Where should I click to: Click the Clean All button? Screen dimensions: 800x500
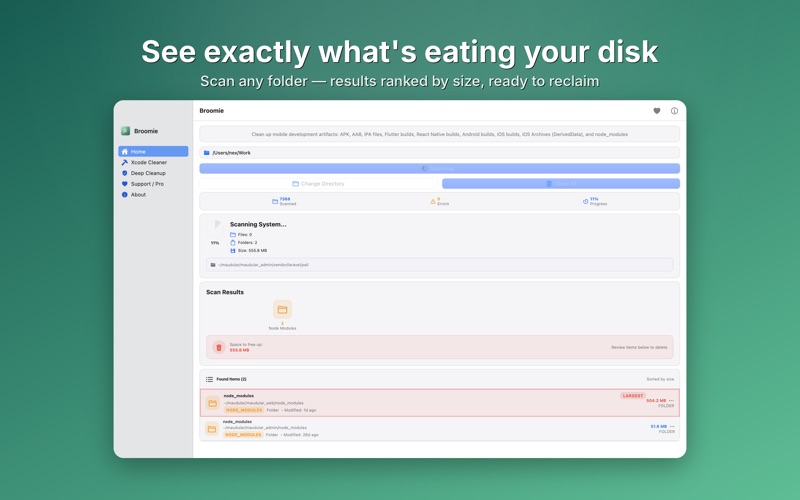(561, 184)
